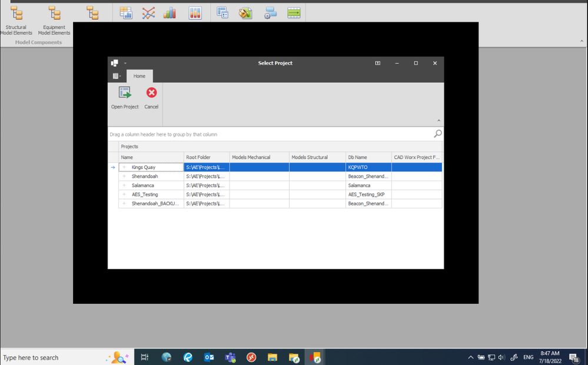
Task: Click the Models Structural column header
Action: tap(318, 157)
